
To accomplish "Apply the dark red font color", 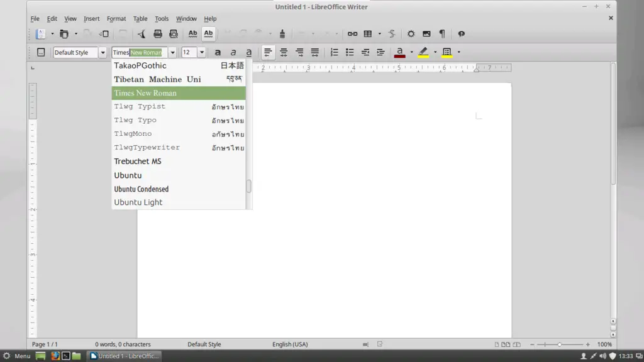I will point(399,52).
